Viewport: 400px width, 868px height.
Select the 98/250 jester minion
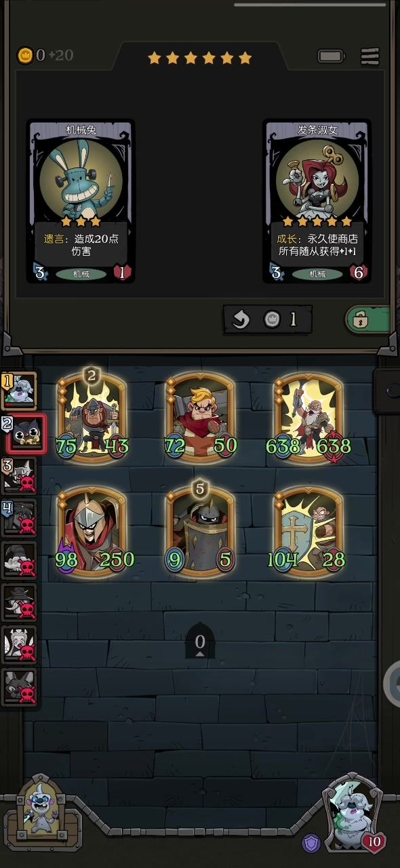(x=92, y=531)
